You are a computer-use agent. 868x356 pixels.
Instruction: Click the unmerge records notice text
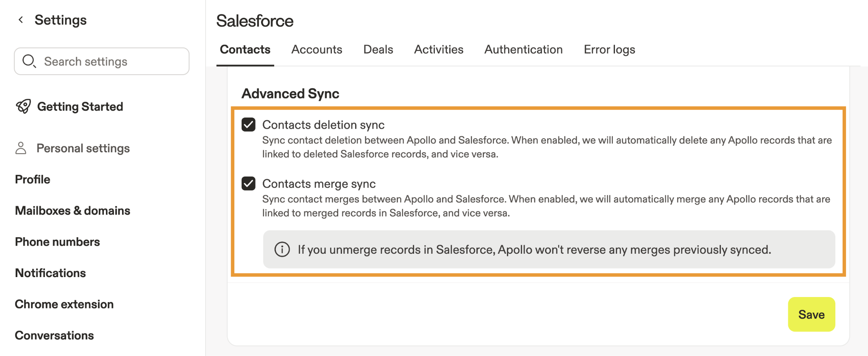pos(534,249)
